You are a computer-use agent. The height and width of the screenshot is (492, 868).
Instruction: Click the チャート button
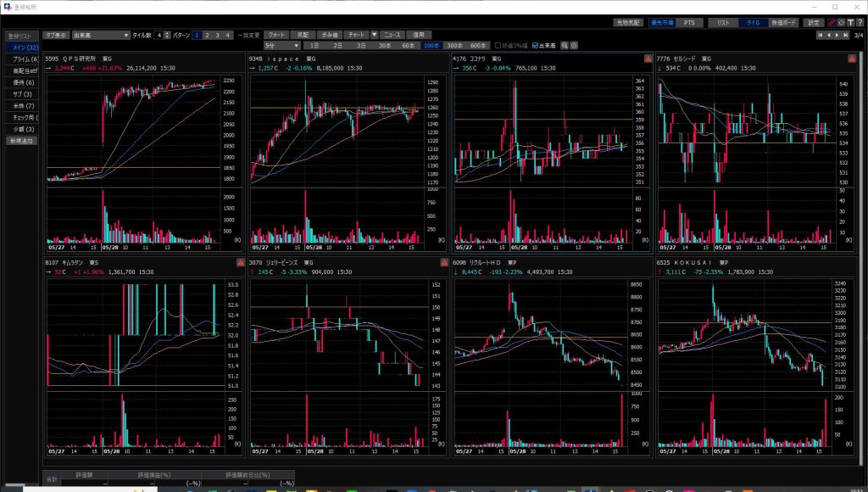(356, 35)
